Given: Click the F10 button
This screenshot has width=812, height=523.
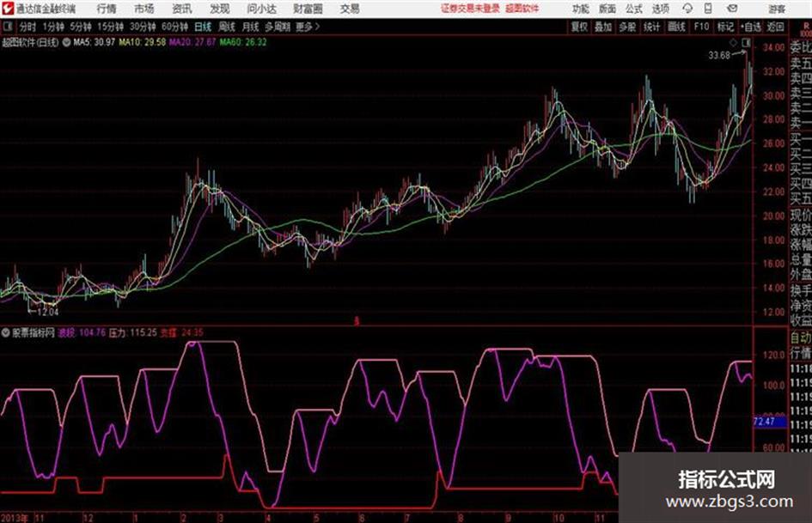Looking at the screenshot, I should [x=701, y=27].
